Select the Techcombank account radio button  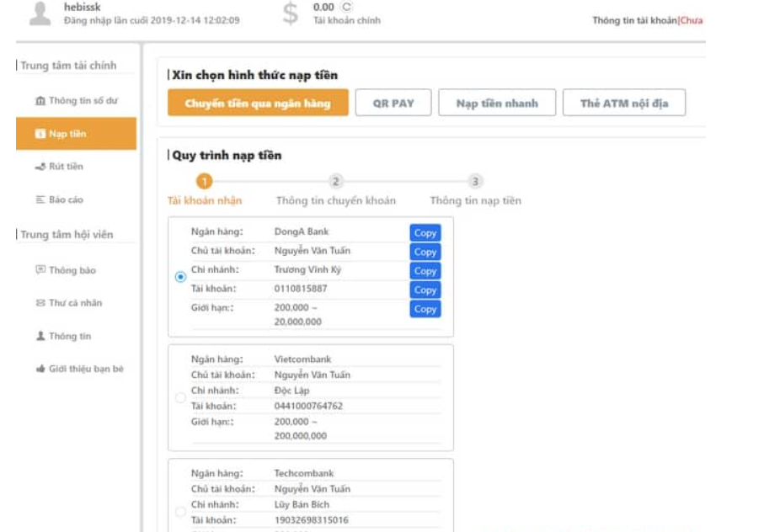tap(180, 512)
